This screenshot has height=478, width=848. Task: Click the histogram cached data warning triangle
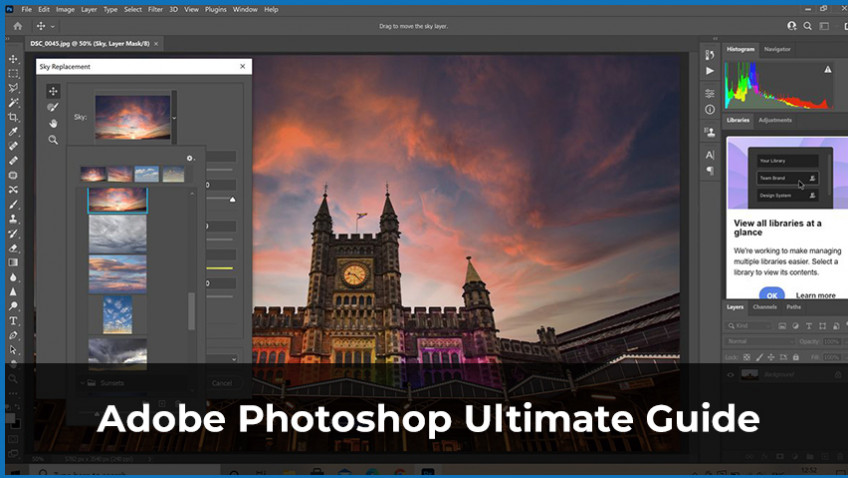(x=827, y=70)
